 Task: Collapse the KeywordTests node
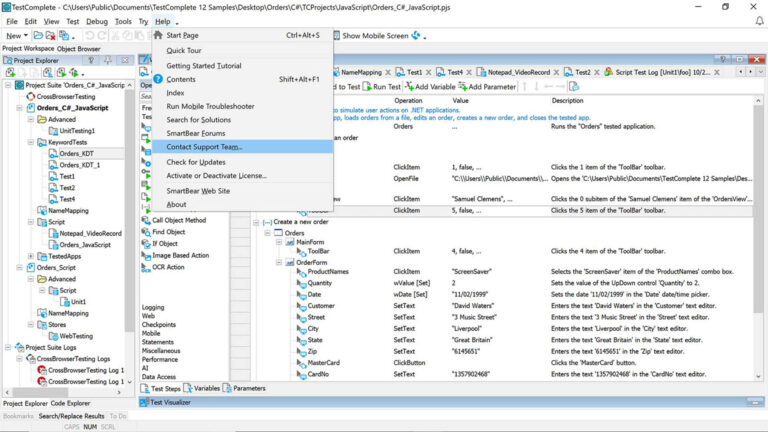pos(30,142)
